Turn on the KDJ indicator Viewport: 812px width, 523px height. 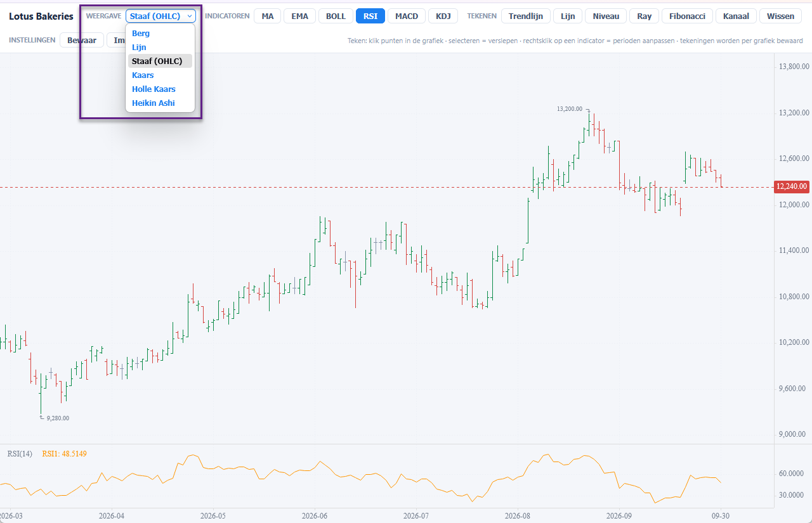tap(443, 16)
